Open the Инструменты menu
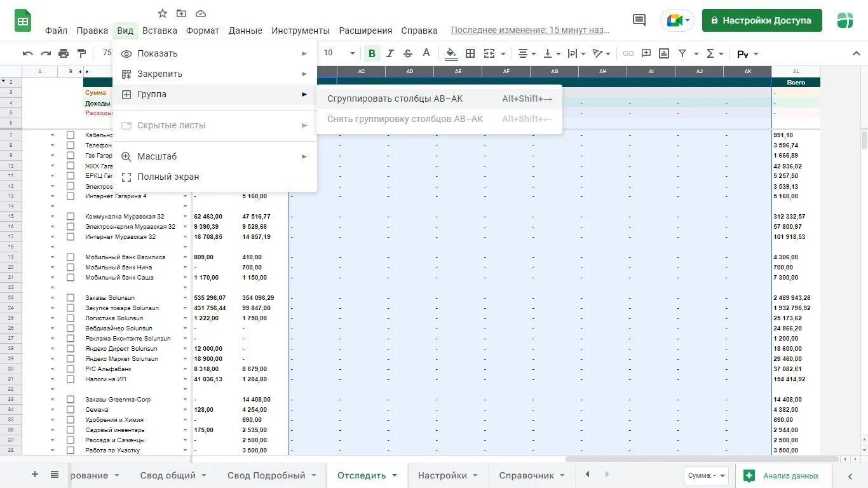The image size is (868, 488). [301, 30]
